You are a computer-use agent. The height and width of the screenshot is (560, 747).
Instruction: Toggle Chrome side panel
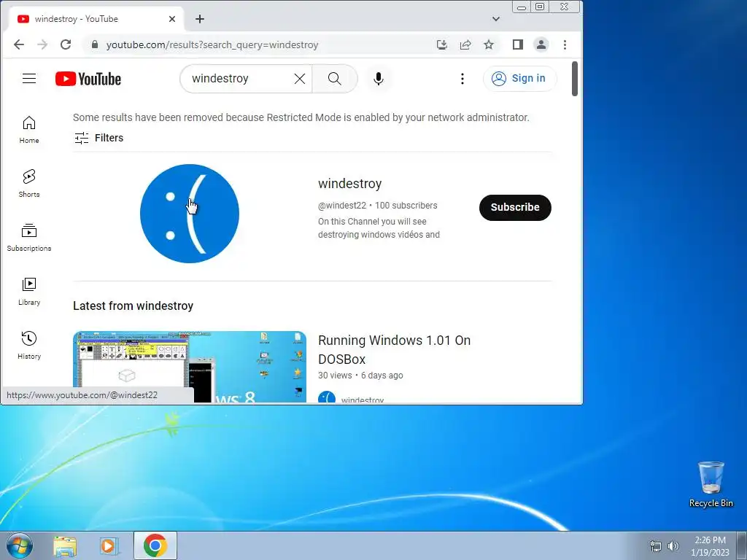click(x=518, y=44)
